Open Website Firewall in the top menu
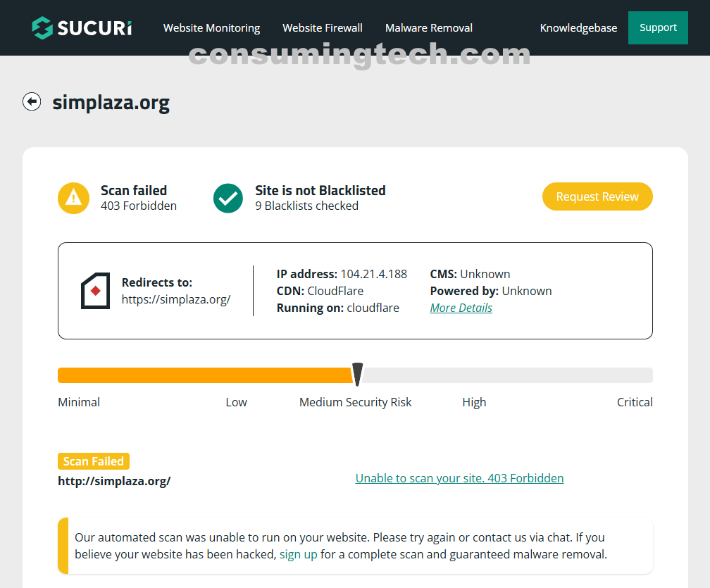Image resolution: width=710 pixels, height=588 pixels. [323, 28]
